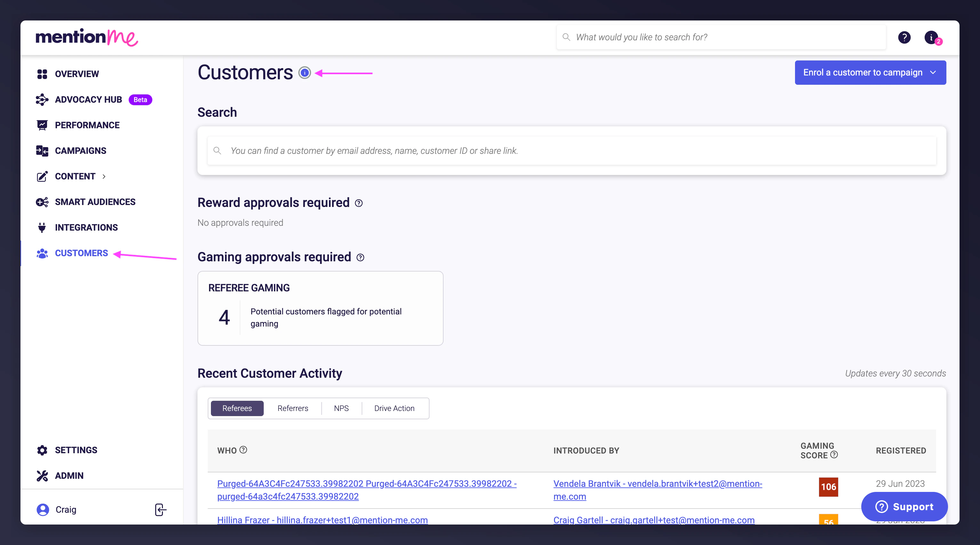Click in the top What would you like to search for field
The width and height of the screenshot is (980, 545).
pyautogui.click(x=721, y=37)
